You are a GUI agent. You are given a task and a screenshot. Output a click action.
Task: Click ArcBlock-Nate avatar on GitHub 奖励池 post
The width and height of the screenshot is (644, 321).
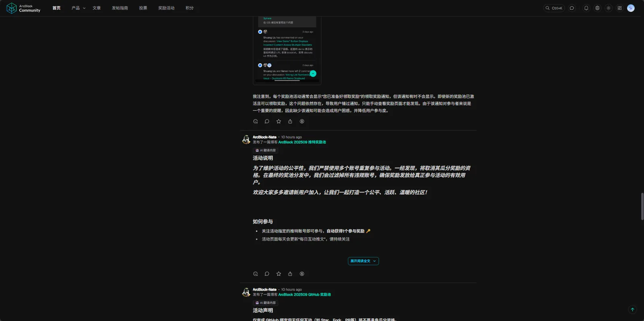pos(246,292)
